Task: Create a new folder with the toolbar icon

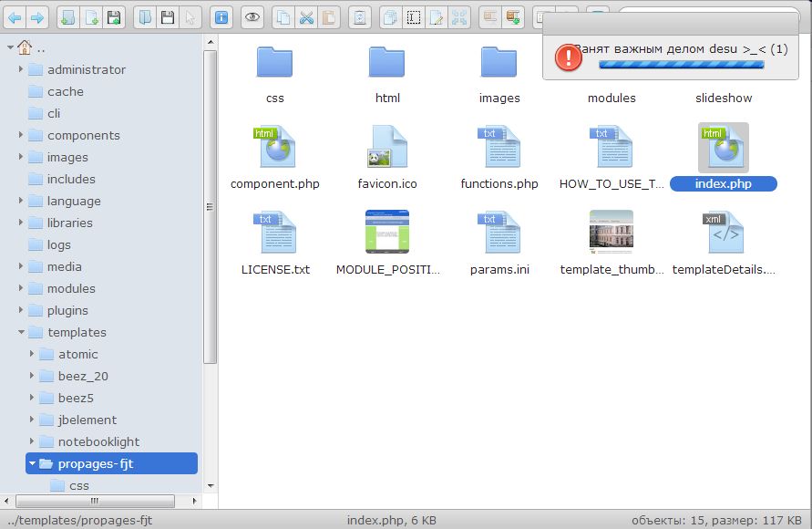Action: click(x=67, y=18)
